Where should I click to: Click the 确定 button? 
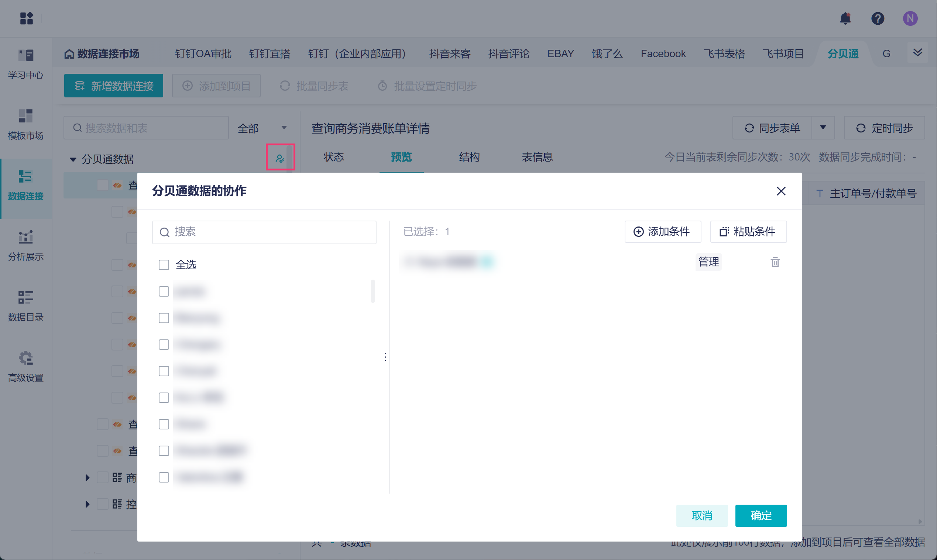761,515
